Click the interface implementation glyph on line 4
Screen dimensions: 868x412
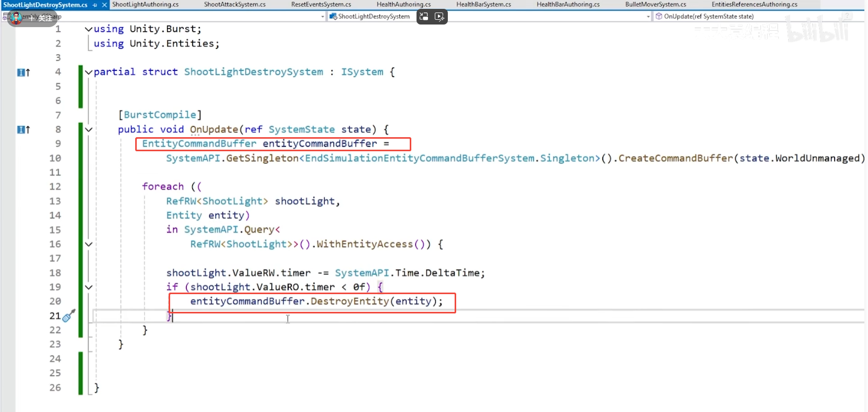(x=23, y=72)
